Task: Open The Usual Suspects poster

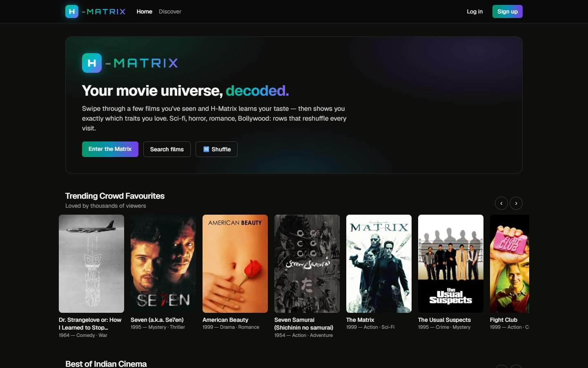Action: [451, 264]
